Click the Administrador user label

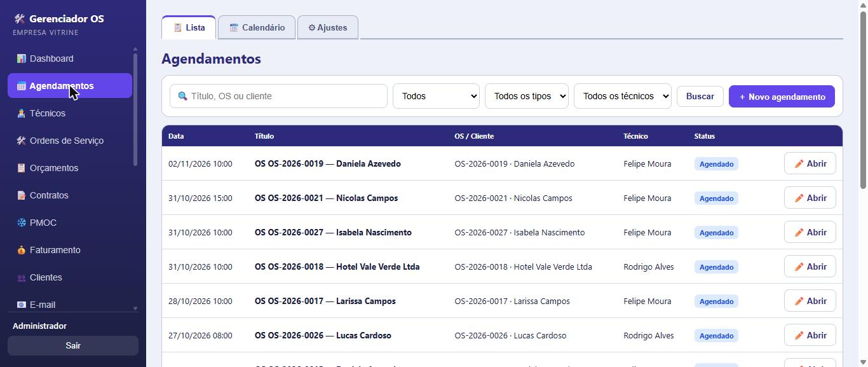[39, 326]
